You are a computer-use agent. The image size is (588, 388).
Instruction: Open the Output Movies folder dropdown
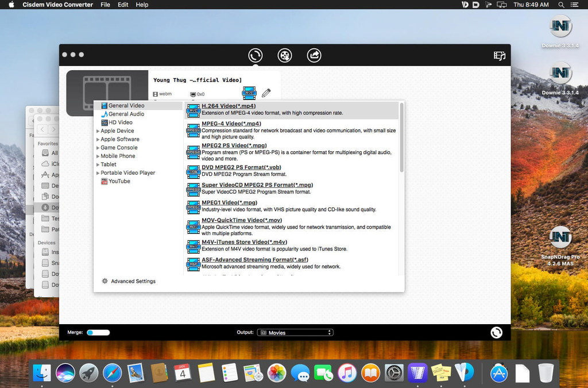(x=295, y=332)
